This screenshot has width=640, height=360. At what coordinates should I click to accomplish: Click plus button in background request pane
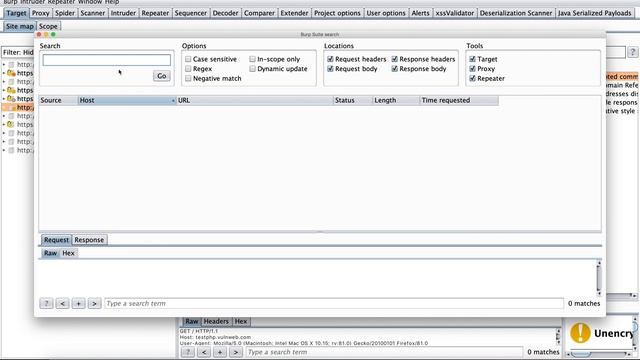coord(220,352)
